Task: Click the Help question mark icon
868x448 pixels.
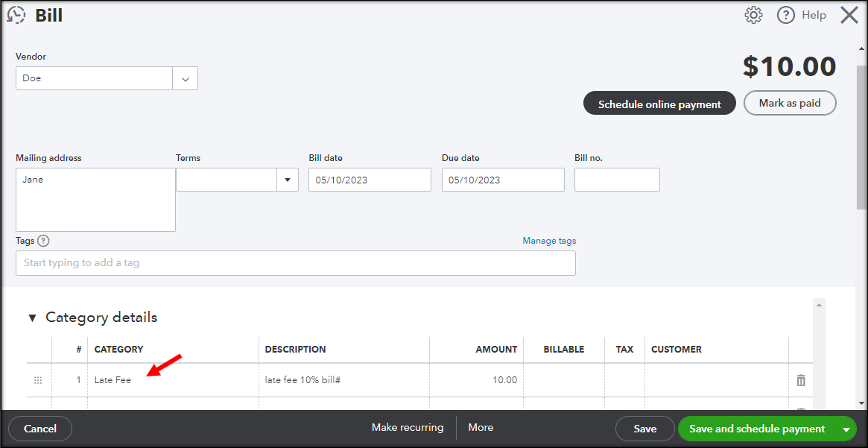Action: (x=786, y=15)
